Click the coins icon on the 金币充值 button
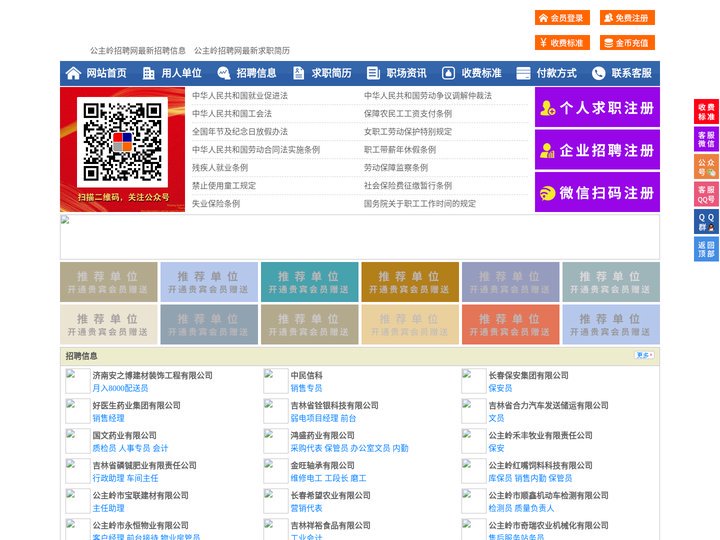 [x=608, y=43]
